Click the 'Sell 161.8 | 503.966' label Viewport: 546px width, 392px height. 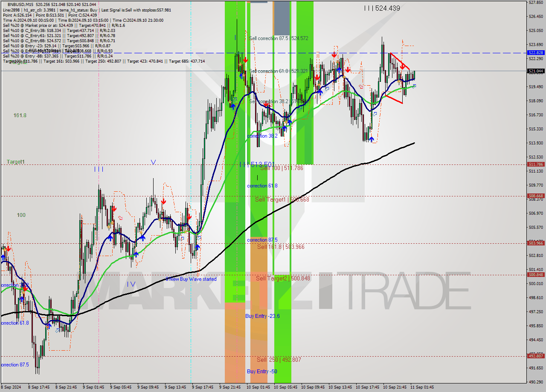tap(281, 247)
